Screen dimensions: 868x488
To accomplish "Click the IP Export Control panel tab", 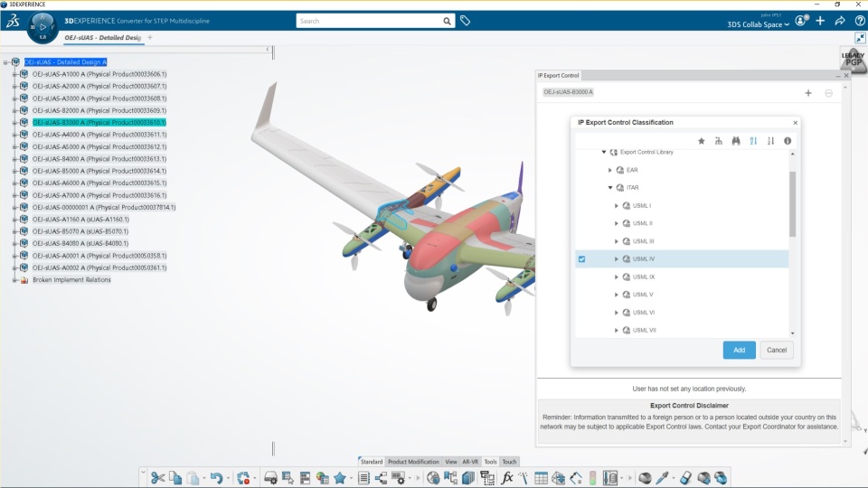I will [558, 75].
